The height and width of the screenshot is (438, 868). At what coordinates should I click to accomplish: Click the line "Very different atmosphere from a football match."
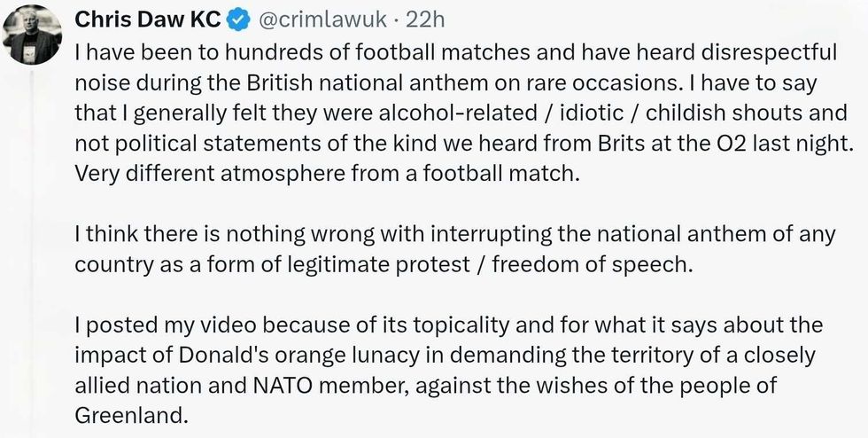327,172
